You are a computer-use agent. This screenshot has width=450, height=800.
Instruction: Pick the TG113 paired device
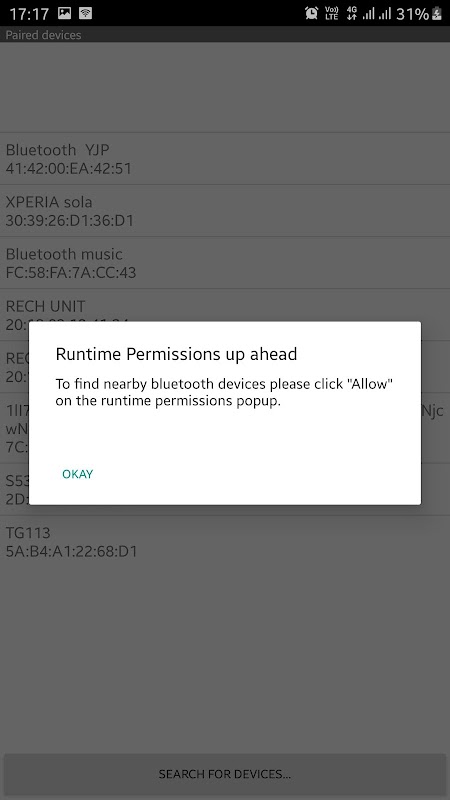(225, 542)
